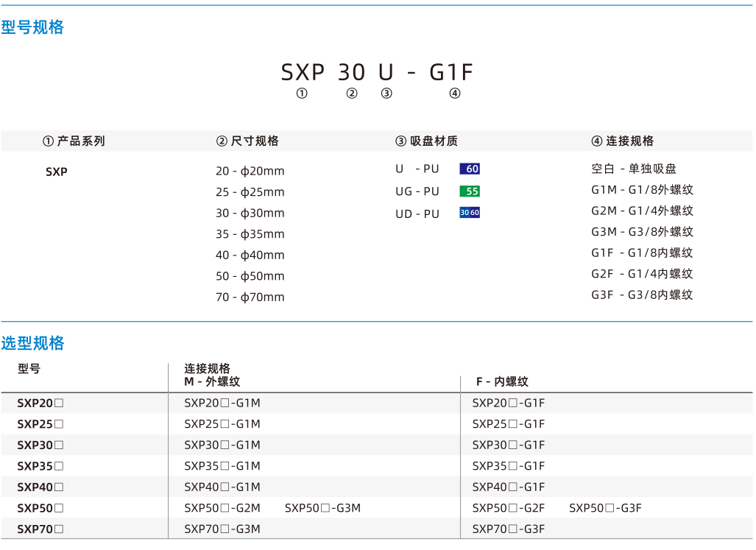
Task: Select the 型号规格 section heading
Action: tap(32, 27)
